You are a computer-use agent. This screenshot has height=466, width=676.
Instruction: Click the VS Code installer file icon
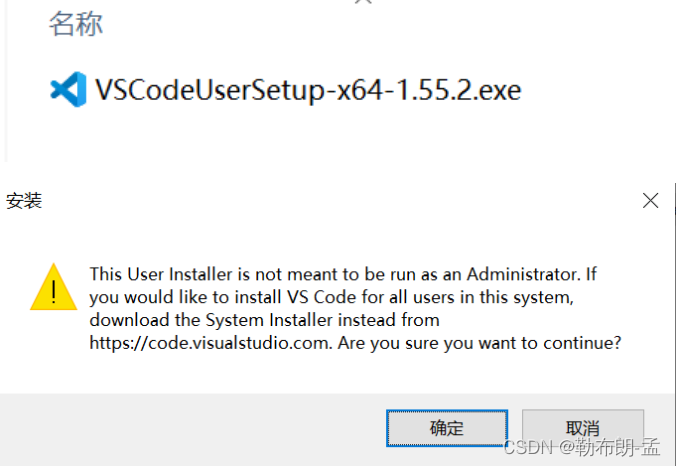[x=68, y=91]
